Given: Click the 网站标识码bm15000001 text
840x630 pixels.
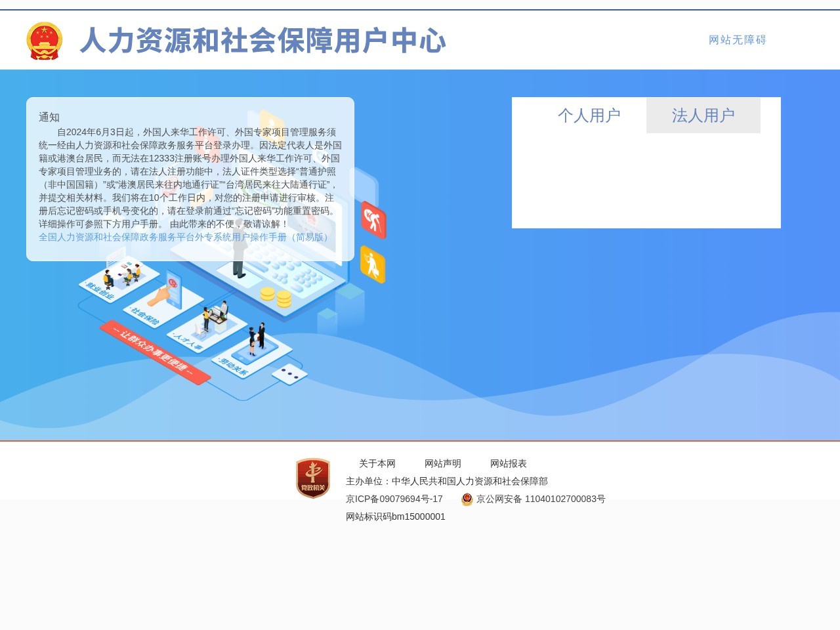Looking at the screenshot, I should coord(396,516).
